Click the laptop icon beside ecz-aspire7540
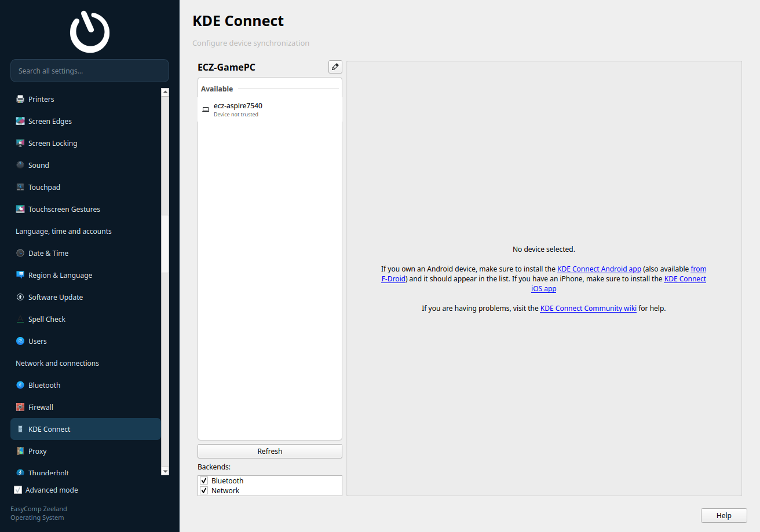This screenshot has height=532, width=760. click(x=206, y=109)
